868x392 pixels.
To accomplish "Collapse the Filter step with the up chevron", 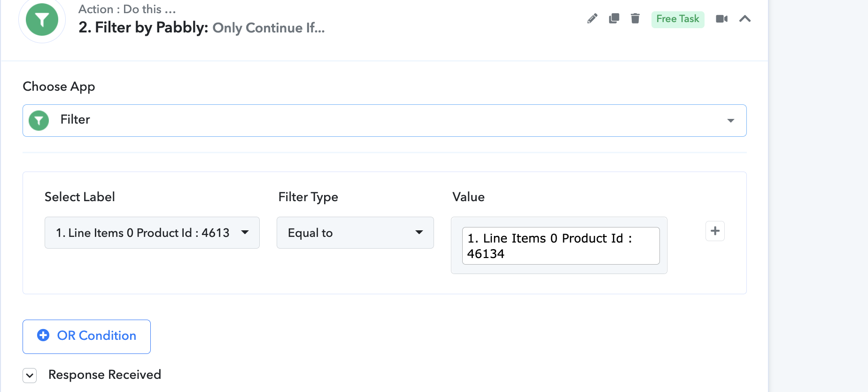I will [745, 19].
